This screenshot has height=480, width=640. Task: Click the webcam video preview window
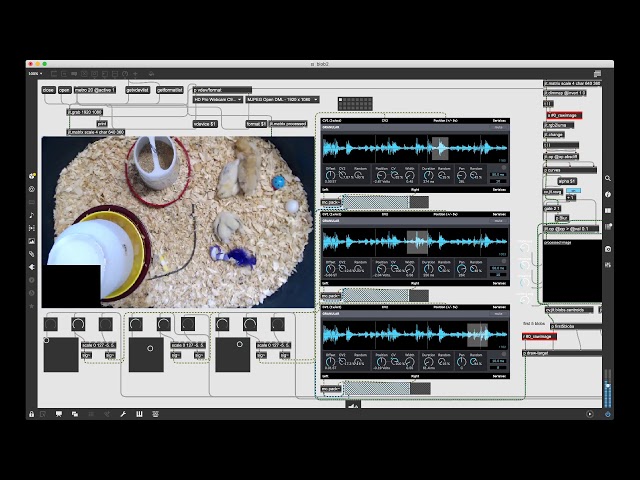pyautogui.click(x=178, y=222)
